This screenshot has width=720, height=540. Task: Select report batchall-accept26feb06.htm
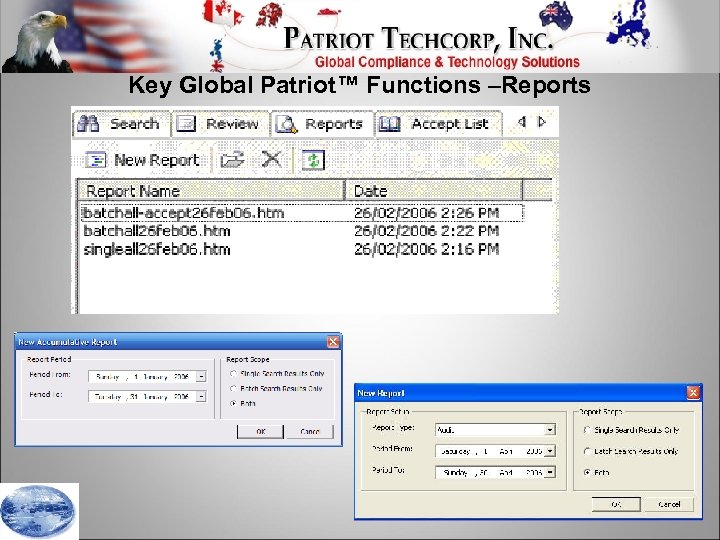coord(184,213)
